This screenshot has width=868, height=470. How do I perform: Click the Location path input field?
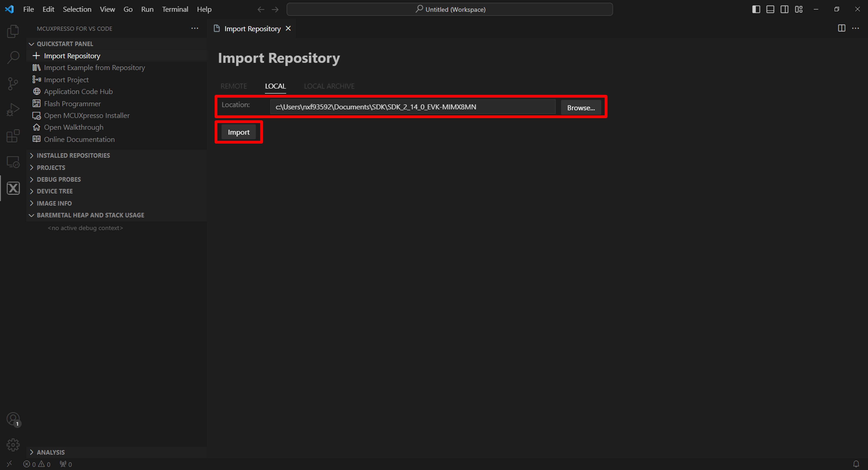pyautogui.click(x=412, y=107)
